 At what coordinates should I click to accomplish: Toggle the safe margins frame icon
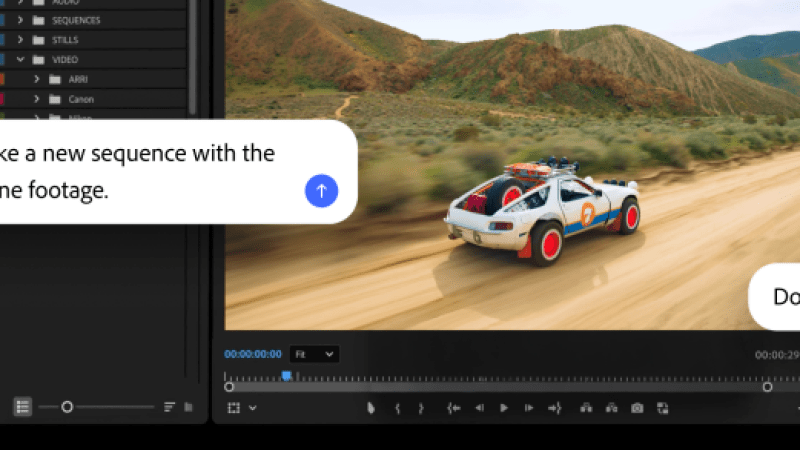[234, 408]
